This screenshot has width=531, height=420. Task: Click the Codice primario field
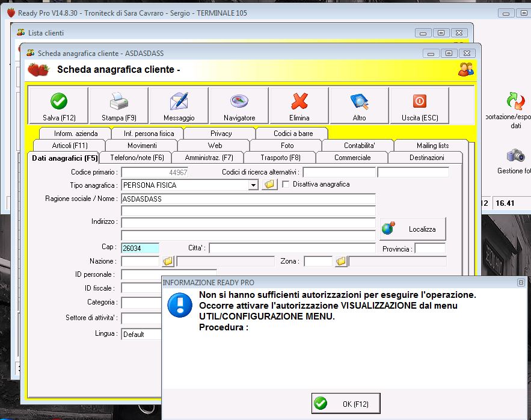tap(155, 172)
